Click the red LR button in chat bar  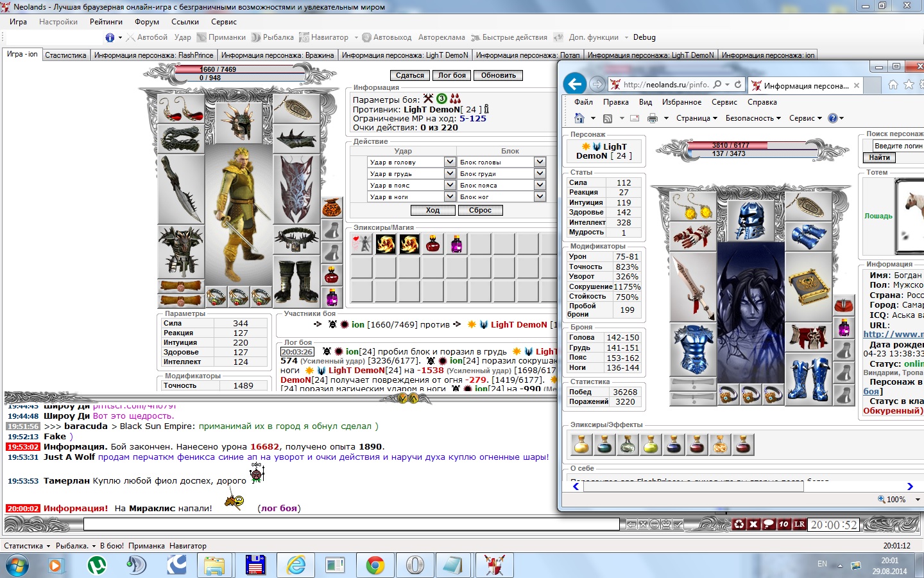[x=799, y=524]
